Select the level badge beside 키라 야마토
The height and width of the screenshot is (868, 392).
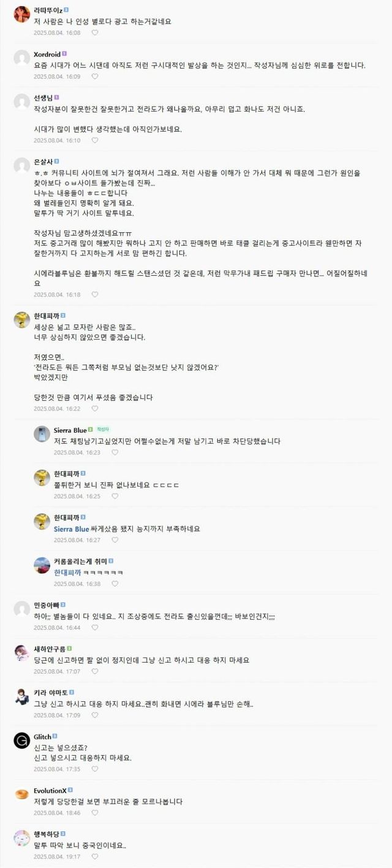point(72,692)
